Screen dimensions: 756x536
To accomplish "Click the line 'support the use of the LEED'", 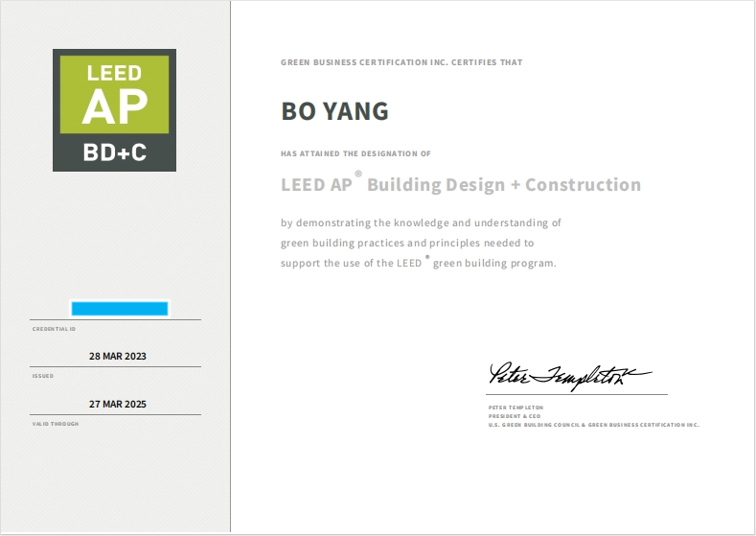I will pos(418,263).
